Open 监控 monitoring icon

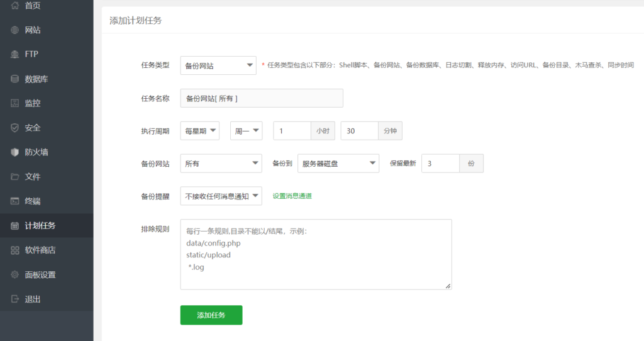(14, 103)
